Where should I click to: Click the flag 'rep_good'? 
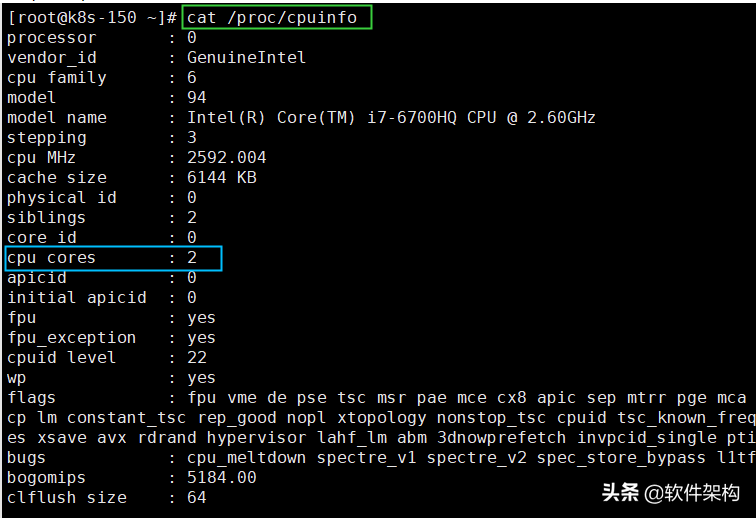(237, 418)
